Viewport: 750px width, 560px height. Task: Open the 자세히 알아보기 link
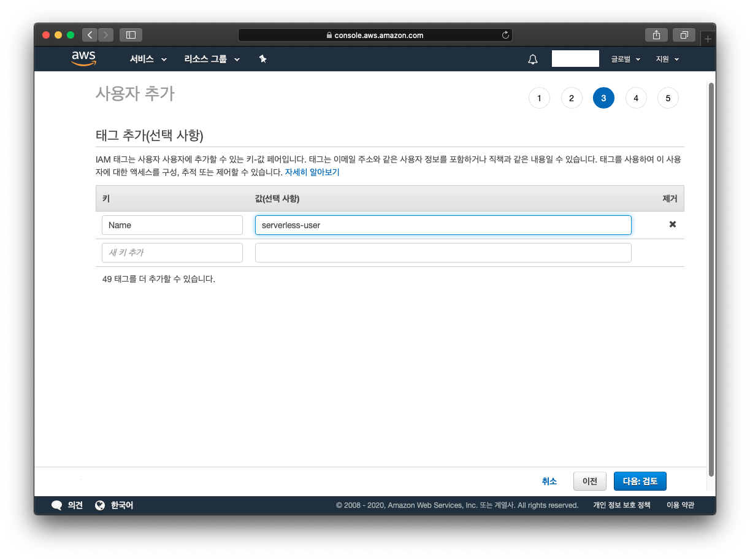pyautogui.click(x=312, y=172)
